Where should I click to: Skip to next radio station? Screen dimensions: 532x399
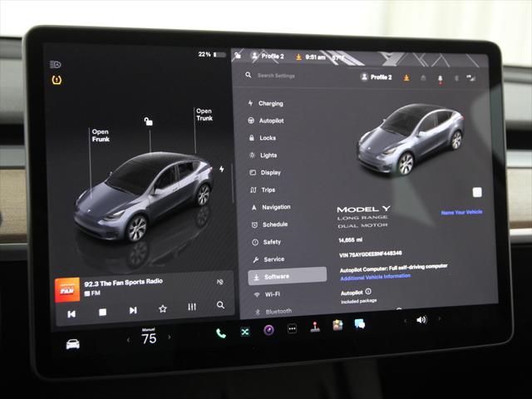133,310
